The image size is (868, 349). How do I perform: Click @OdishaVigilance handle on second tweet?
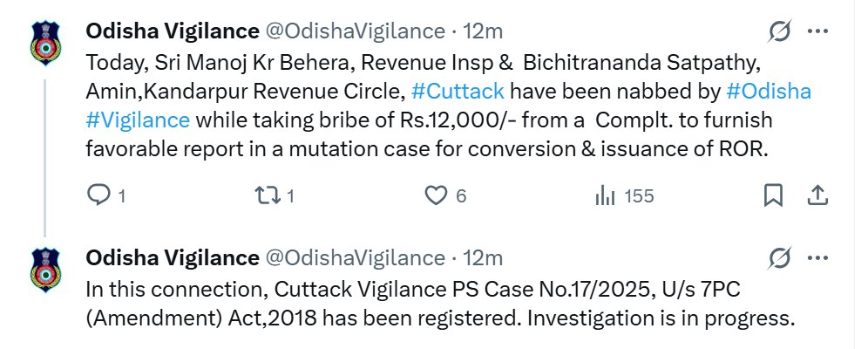coord(355,257)
